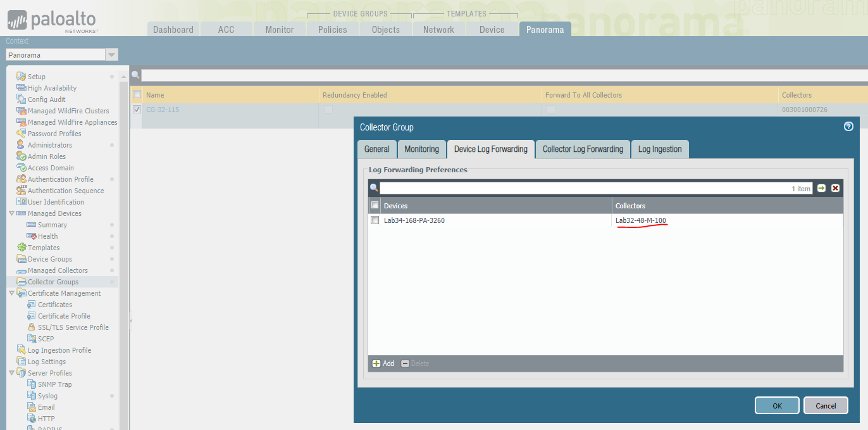The image size is (868, 430).
Task: Open the Device tab
Action: click(x=492, y=29)
